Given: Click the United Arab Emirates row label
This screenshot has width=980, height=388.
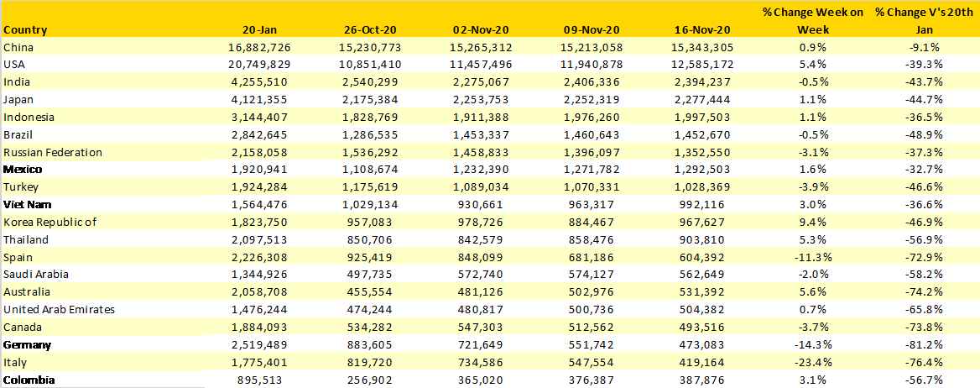Looking at the screenshot, I should (x=59, y=309).
